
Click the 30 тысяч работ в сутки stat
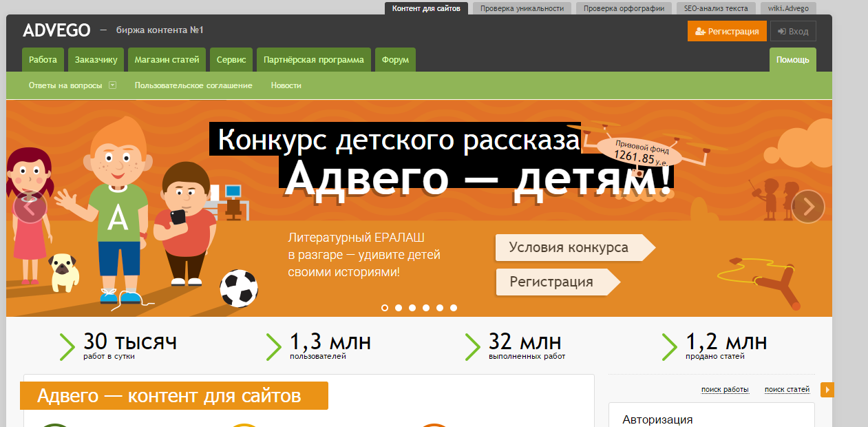coord(129,346)
